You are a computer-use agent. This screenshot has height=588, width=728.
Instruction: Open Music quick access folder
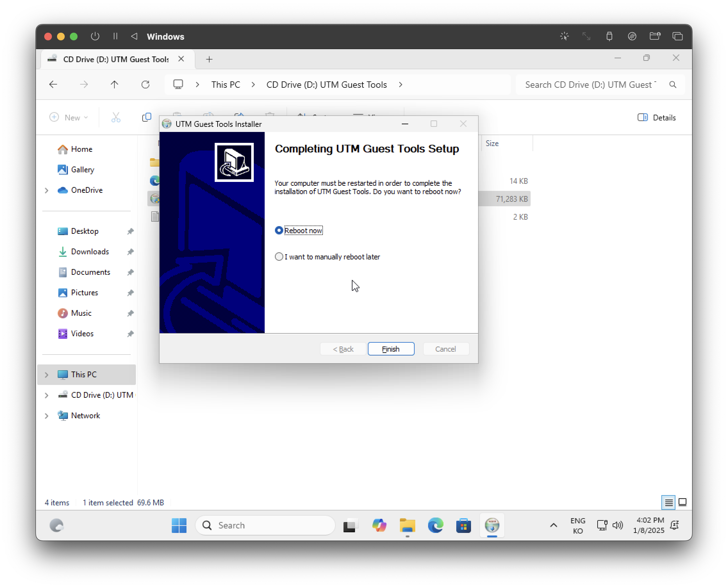(x=81, y=313)
